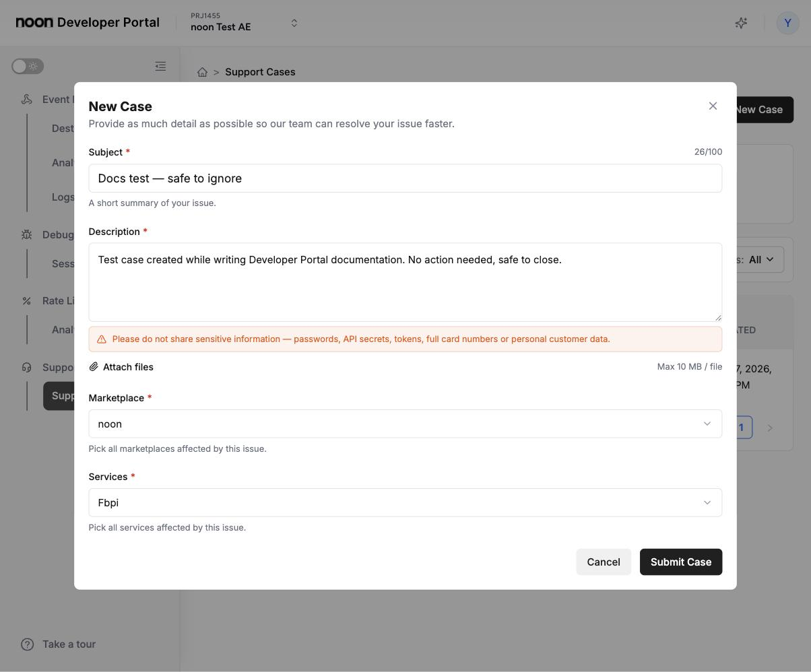811x672 pixels.
Task: Click the warning triangle icon in alert
Action: (102, 339)
